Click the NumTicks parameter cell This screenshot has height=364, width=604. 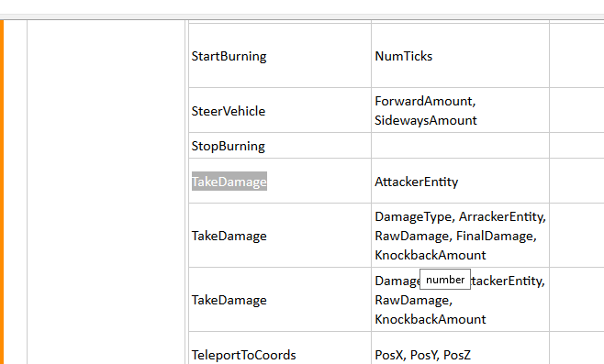pos(460,56)
